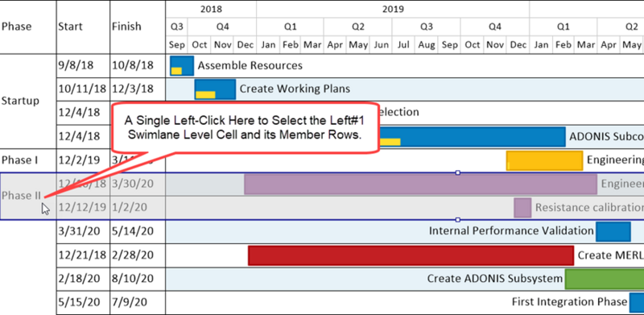Click the Assemble Resources blue task bar

(x=182, y=66)
